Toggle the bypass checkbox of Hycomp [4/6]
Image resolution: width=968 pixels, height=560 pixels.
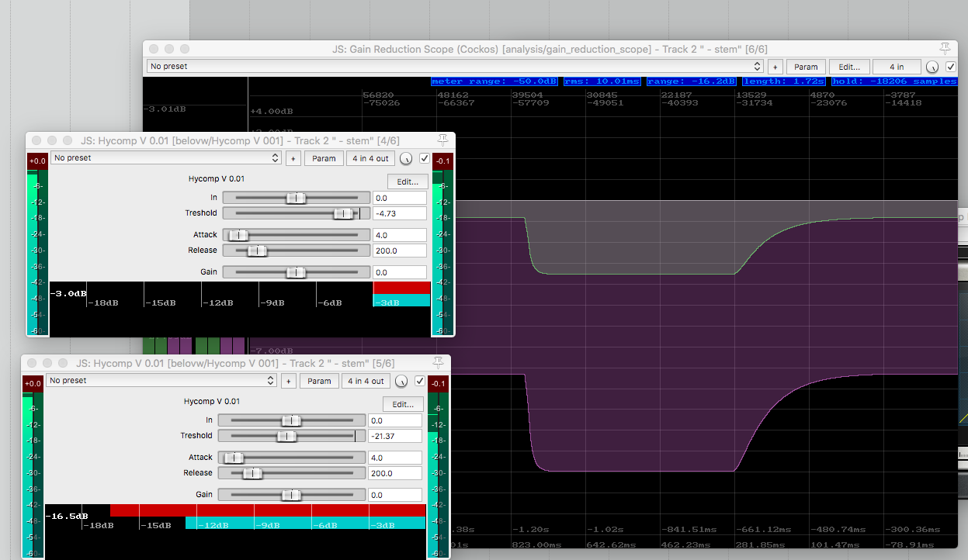point(424,158)
